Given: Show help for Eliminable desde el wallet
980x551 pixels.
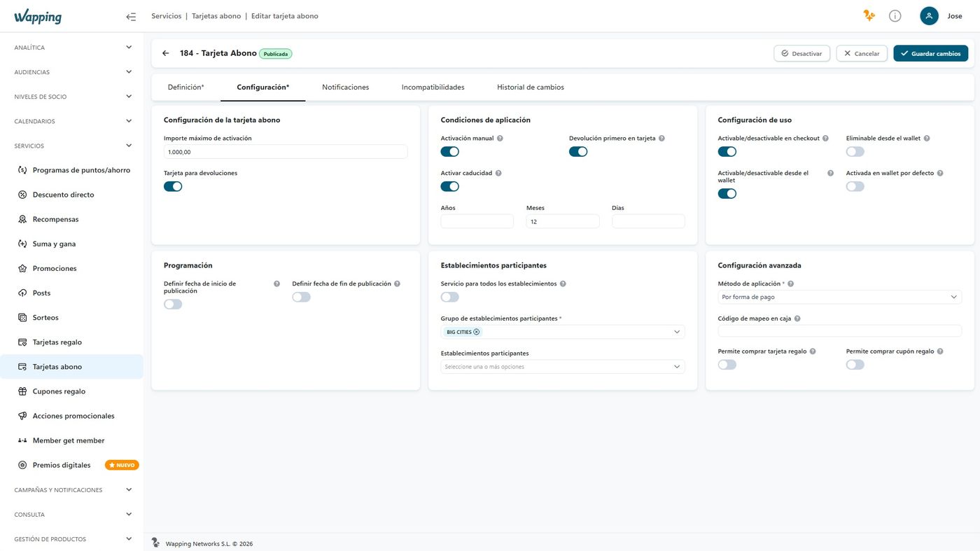Looking at the screenshot, I should click(x=927, y=139).
